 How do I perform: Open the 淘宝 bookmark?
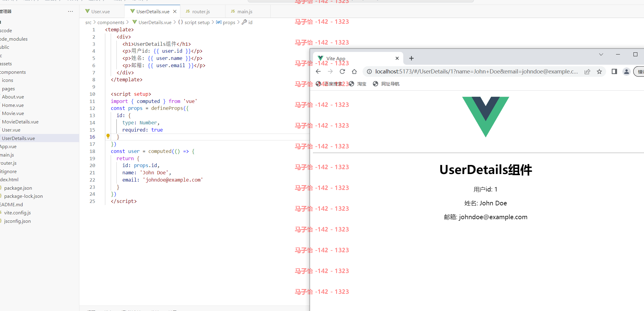tap(357, 84)
